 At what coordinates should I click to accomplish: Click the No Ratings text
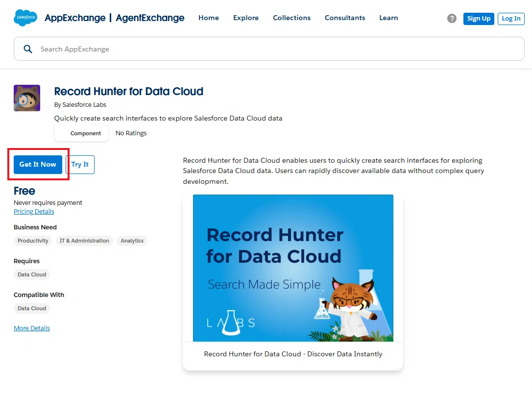pos(131,133)
